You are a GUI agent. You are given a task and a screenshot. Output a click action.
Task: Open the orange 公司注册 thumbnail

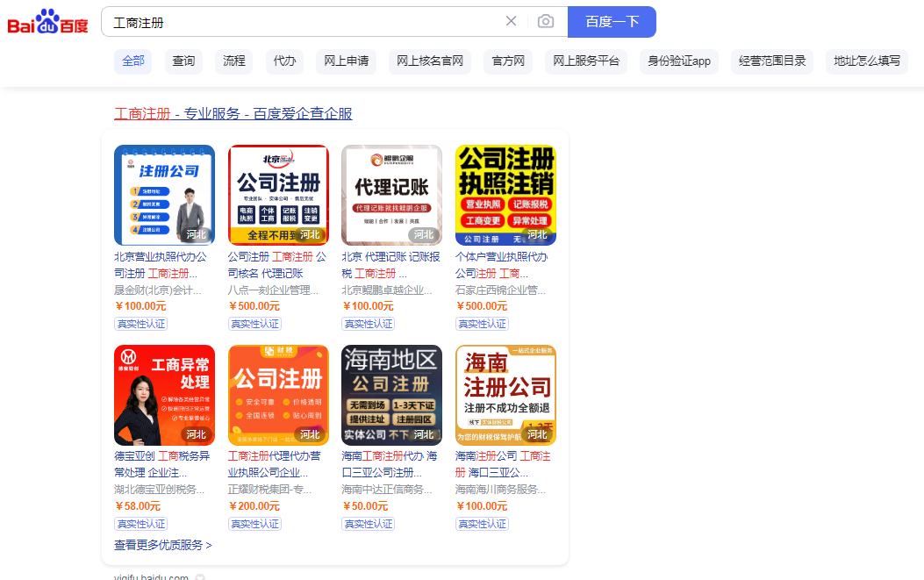(x=278, y=395)
